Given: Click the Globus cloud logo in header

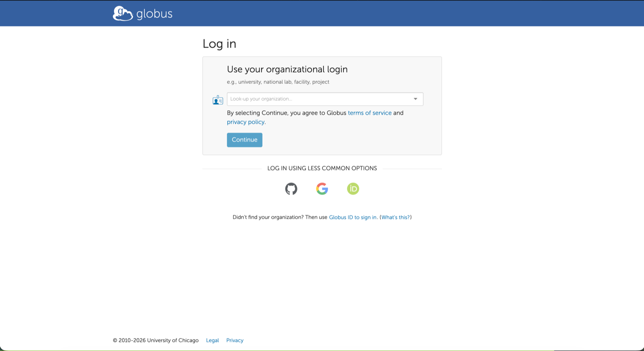Looking at the screenshot, I should click(123, 13).
